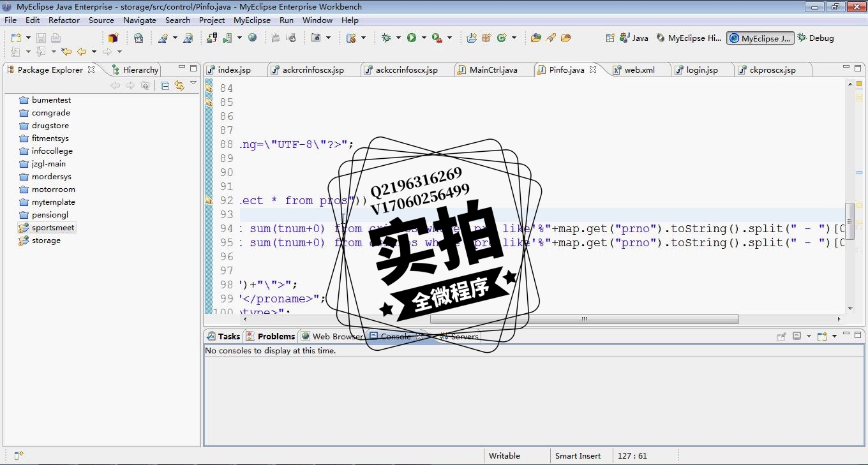The width and height of the screenshot is (868, 465).
Task: Click the Open Perspective icon beside Java
Action: tap(610, 38)
